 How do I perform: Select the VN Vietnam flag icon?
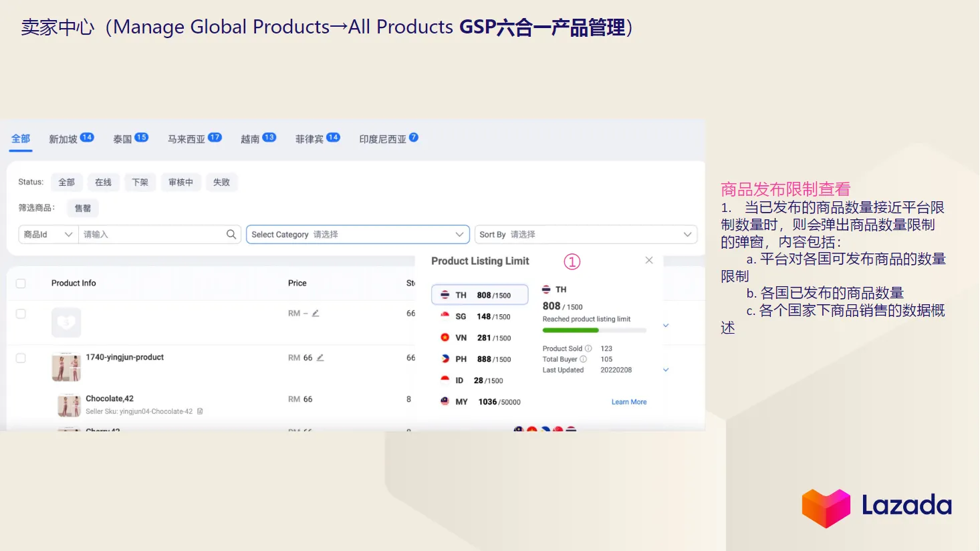(445, 338)
